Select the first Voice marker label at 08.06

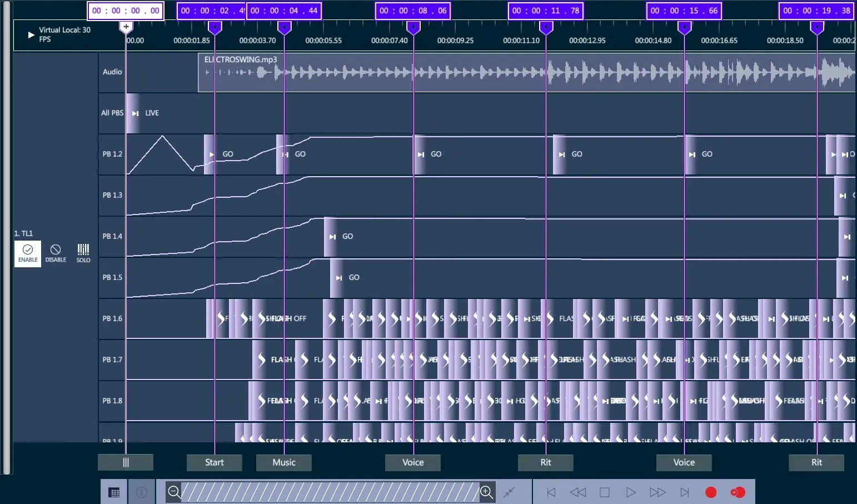click(x=413, y=462)
